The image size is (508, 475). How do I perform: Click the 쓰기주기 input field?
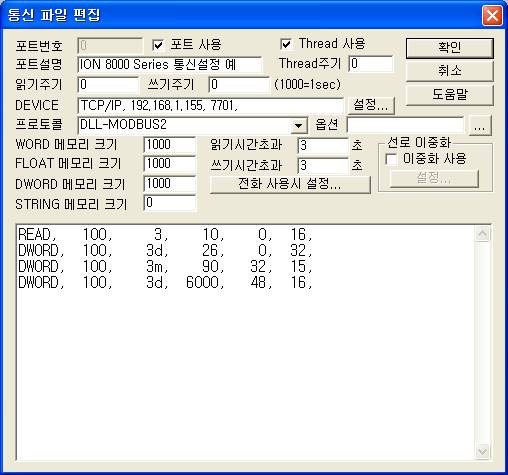point(239,85)
